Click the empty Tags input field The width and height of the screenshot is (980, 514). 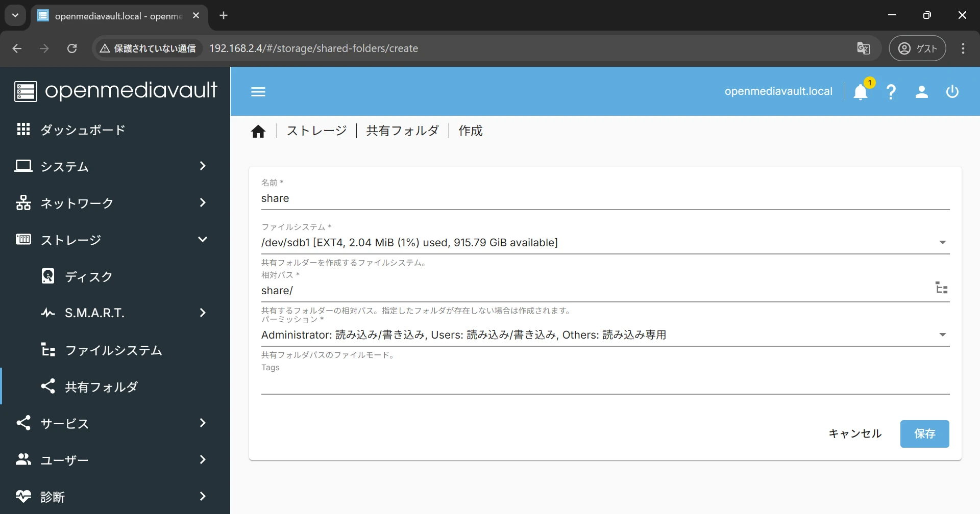point(605,383)
